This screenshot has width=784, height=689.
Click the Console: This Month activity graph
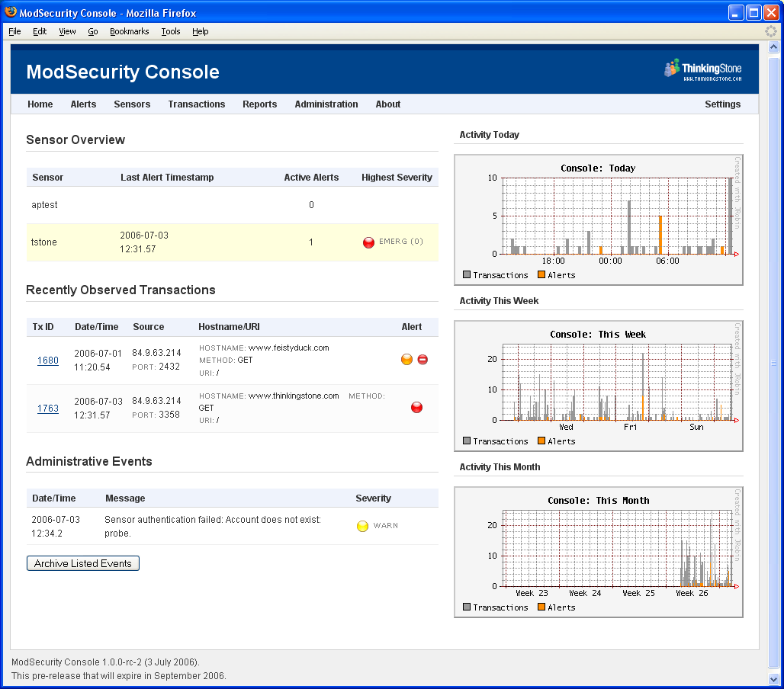[x=599, y=553]
